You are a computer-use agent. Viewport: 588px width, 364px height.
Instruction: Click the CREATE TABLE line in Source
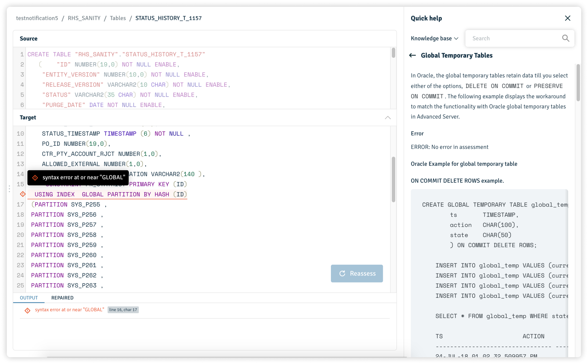[x=116, y=54]
